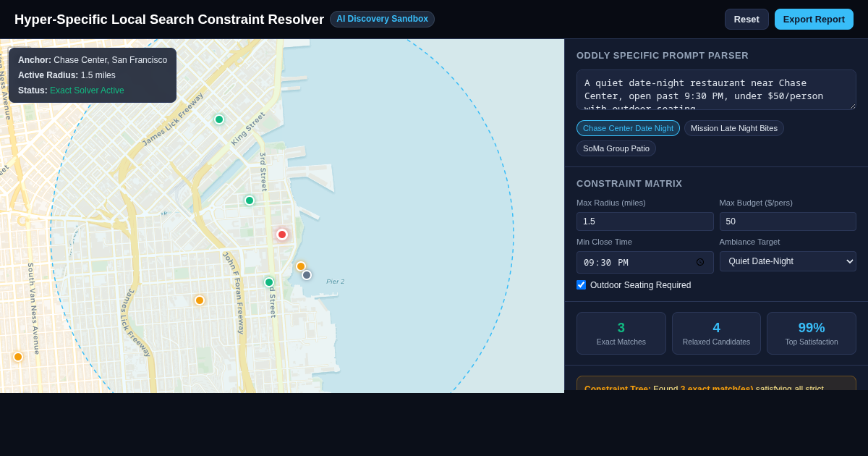
Task: Edit the Max Budget per person field
Action: [788, 221]
